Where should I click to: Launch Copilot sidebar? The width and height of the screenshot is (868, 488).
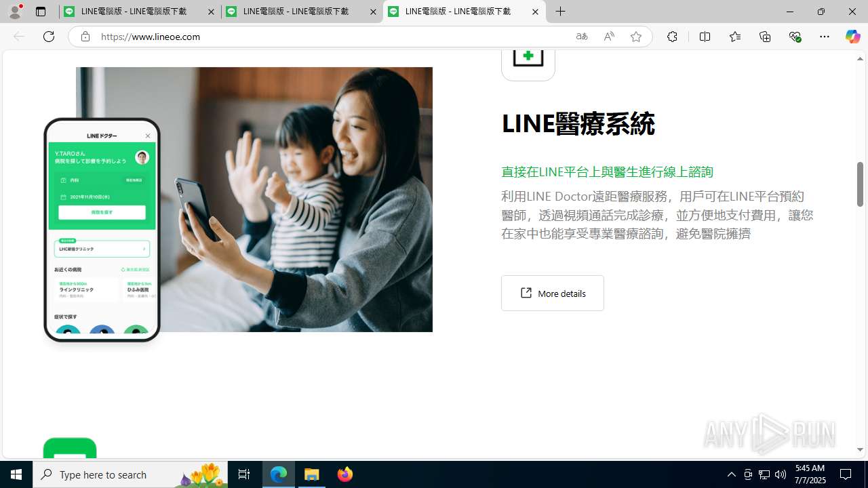tap(852, 37)
